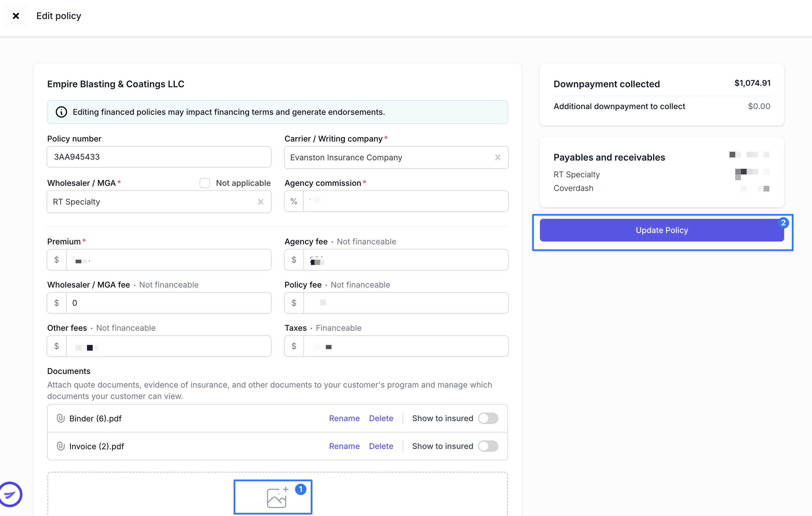Focus the Other fees amount field

pyautogui.click(x=169, y=346)
